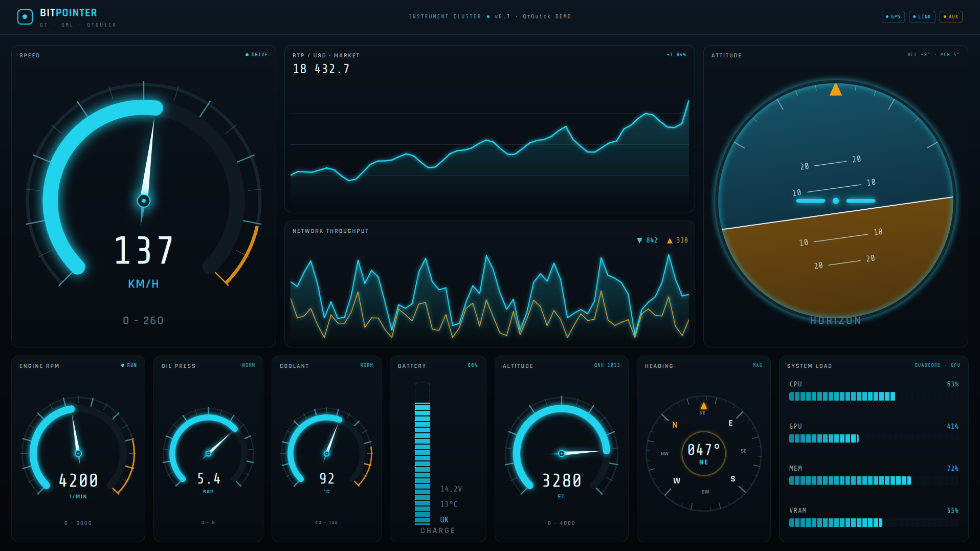
Task: Click the '318' upload throughput value
Action: click(x=682, y=240)
